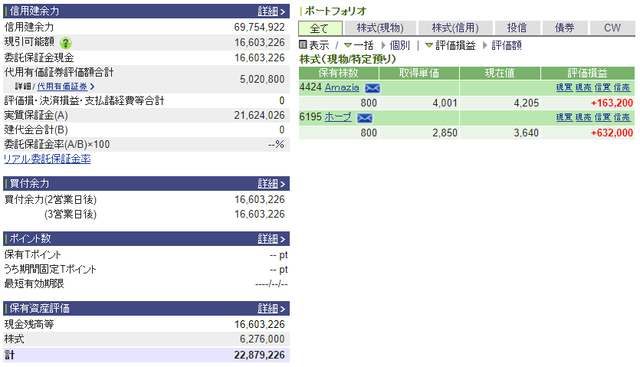Viewport: 640px width, 367px height.
Task: Click 現売 in the Amazia row
Action: click(x=583, y=87)
